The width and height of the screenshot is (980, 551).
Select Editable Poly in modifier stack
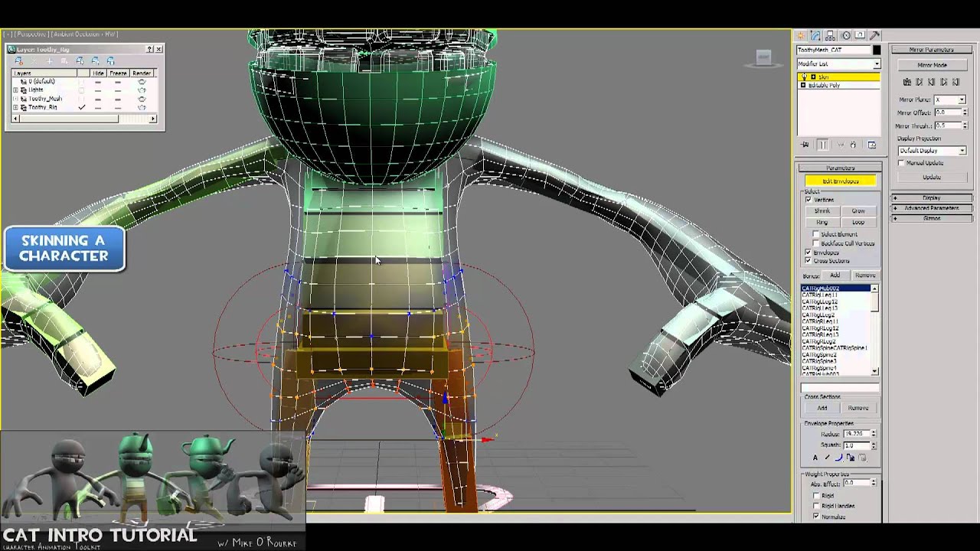[824, 85]
